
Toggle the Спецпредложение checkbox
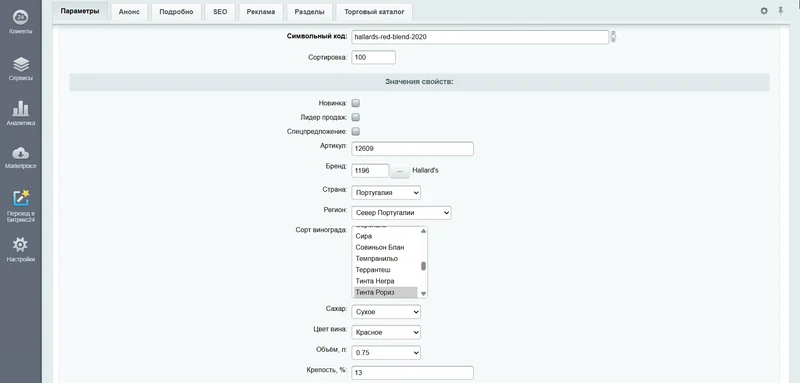pyautogui.click(x=356, y=132)
